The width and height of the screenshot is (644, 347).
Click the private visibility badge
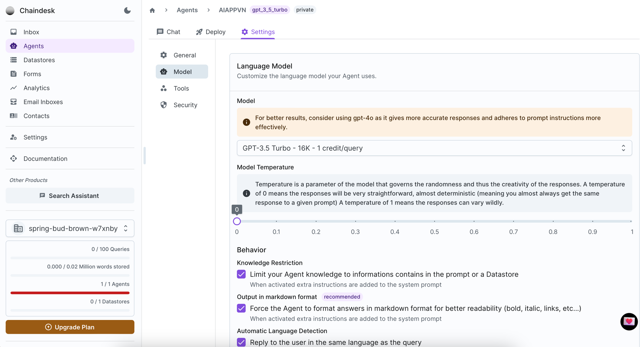pos(305,10)
